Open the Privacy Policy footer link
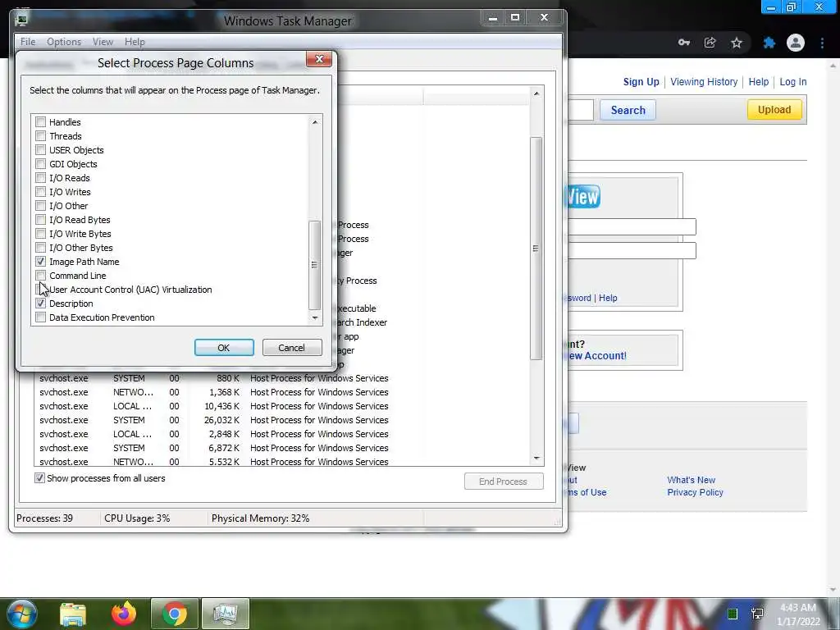840x630 pixels. point(695,492)
